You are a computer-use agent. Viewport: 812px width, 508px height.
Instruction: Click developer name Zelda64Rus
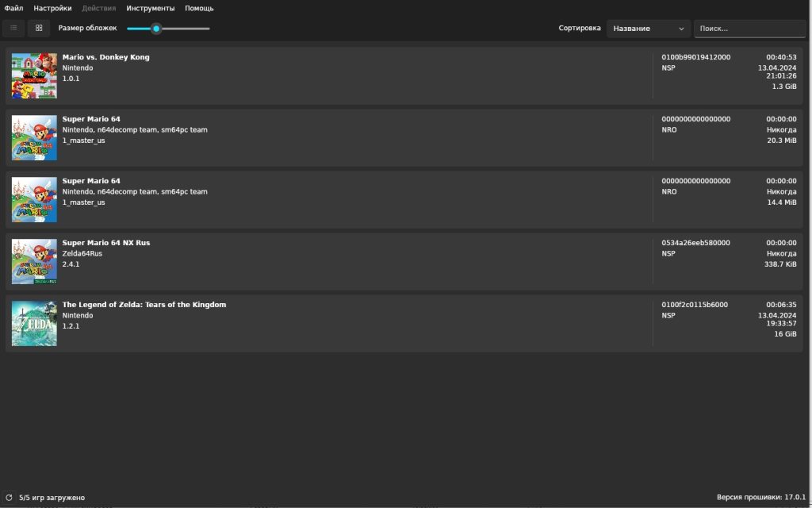tap(82, 253)
